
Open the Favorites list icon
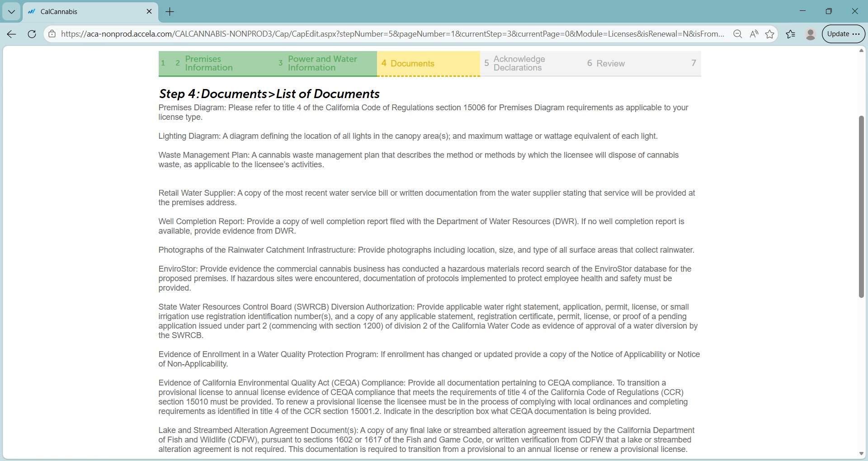pyautogui.click(x=791, y=34)
